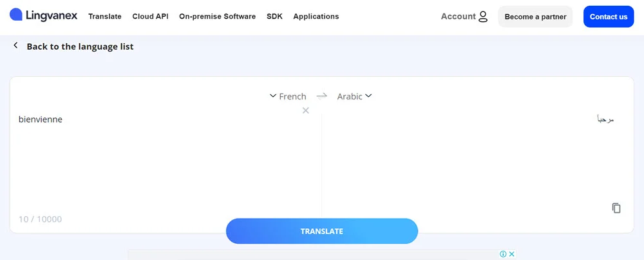Open the SDK menu item
The width and height of the screenshot is (644, 260).
[274, 17]
